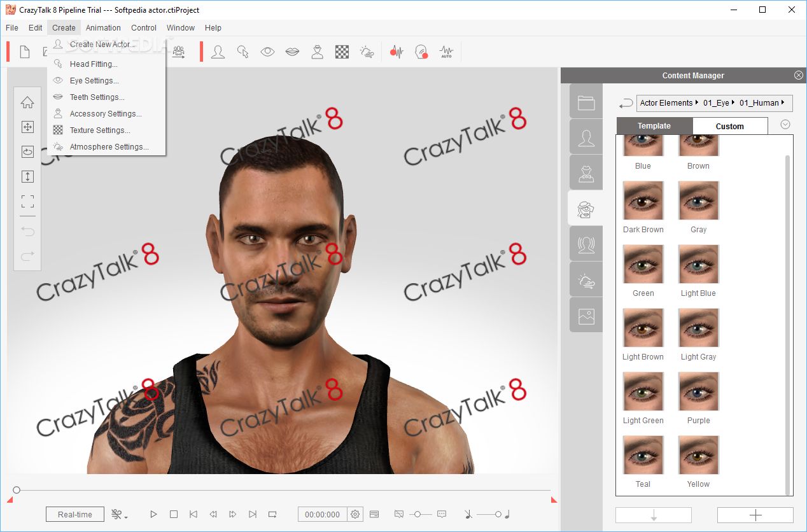Choose Texture Settings from Create menu
This screenshot has width=807, height=532.
pyautogui.click(x=106, y=130)
